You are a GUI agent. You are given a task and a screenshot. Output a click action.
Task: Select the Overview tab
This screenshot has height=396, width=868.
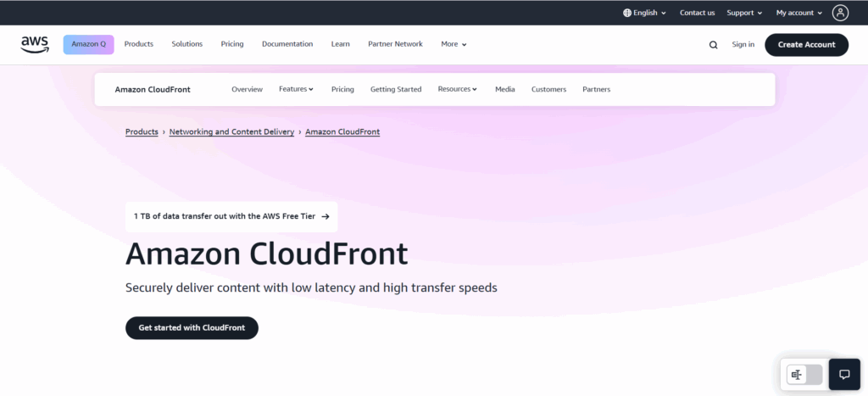247,89
